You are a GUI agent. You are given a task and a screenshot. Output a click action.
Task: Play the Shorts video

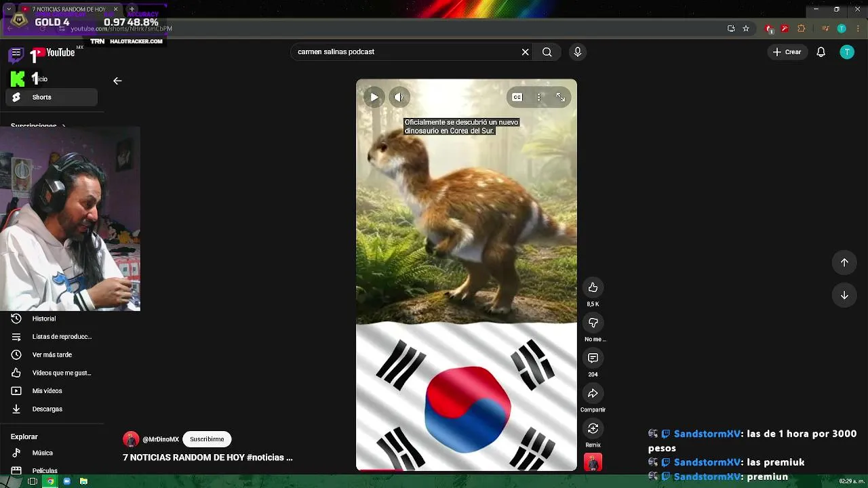coord(374,97)
